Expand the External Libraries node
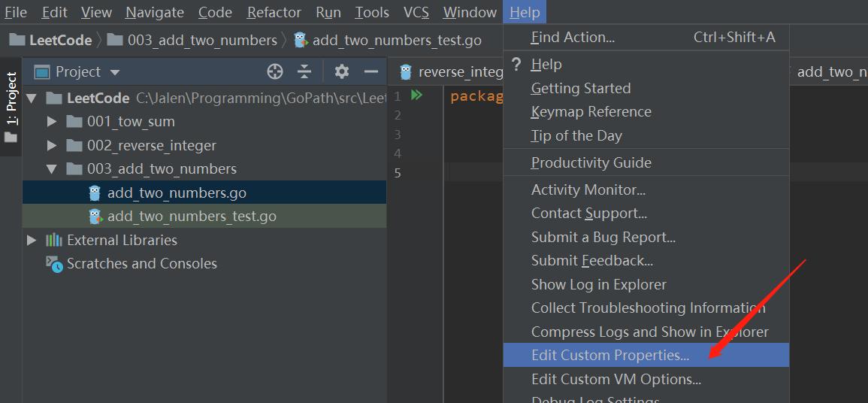The image size is (868, 403). pyautogui.click(x=32, y=241)
